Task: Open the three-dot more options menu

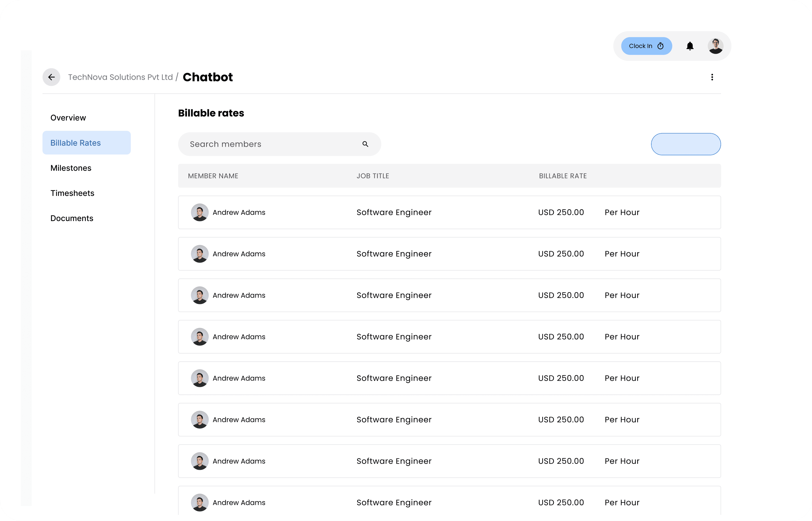Action: (x=712, y=77)
